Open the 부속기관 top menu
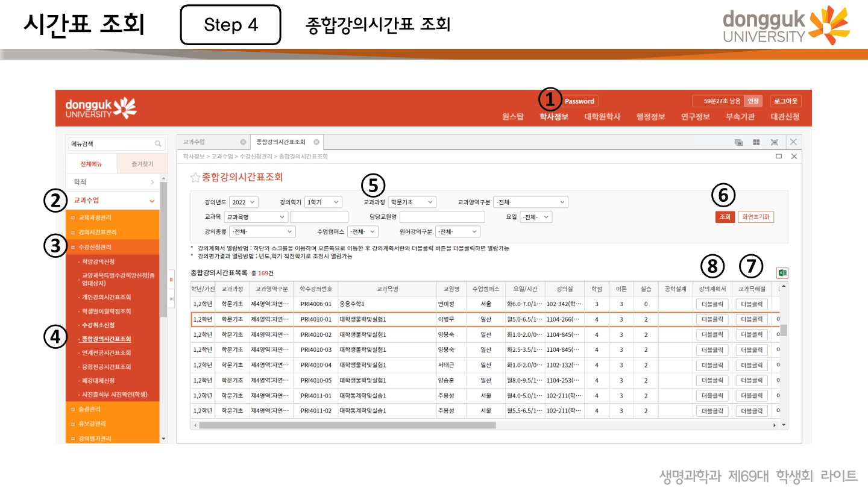868x488 pixels. tap(740, 117)
